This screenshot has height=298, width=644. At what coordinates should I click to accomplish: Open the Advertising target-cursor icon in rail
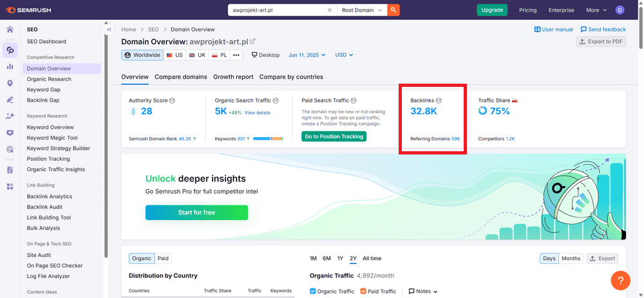coord(10,149)
